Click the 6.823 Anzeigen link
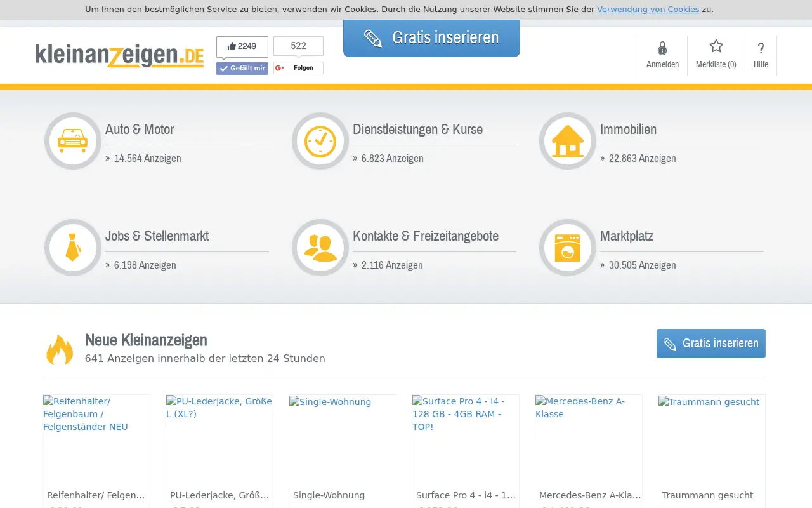Viewport: 812px width, 508px height. (392, 158)
